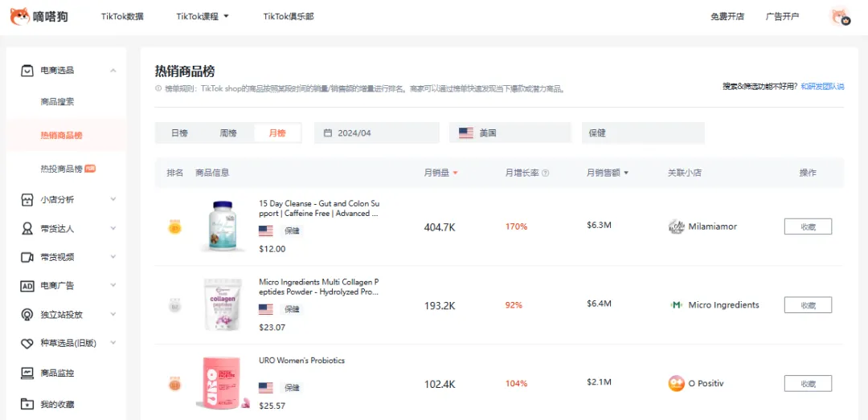
Task: Click the US flag under 15 Day Cleanse
Action: click(266, 230)
